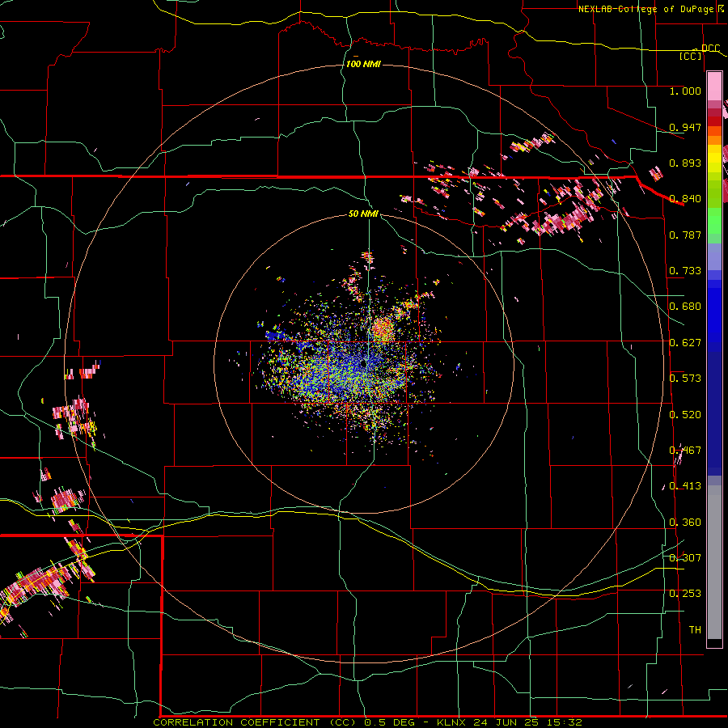
Task: Click the light pink top of the color scale
Action: (714, 87)
